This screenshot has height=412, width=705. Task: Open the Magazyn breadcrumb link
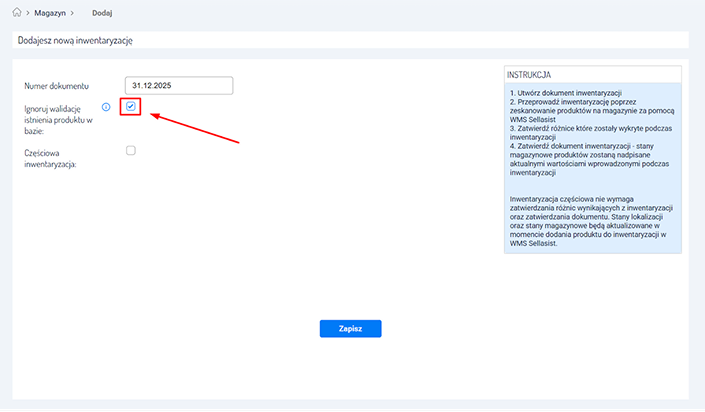point(51,13)
